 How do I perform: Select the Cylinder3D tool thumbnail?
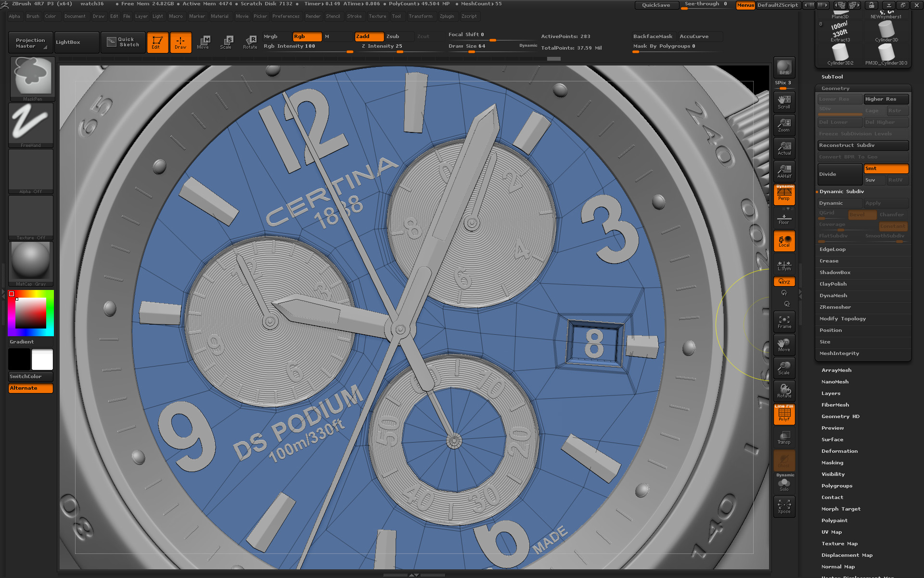click(x=886, y=32)
